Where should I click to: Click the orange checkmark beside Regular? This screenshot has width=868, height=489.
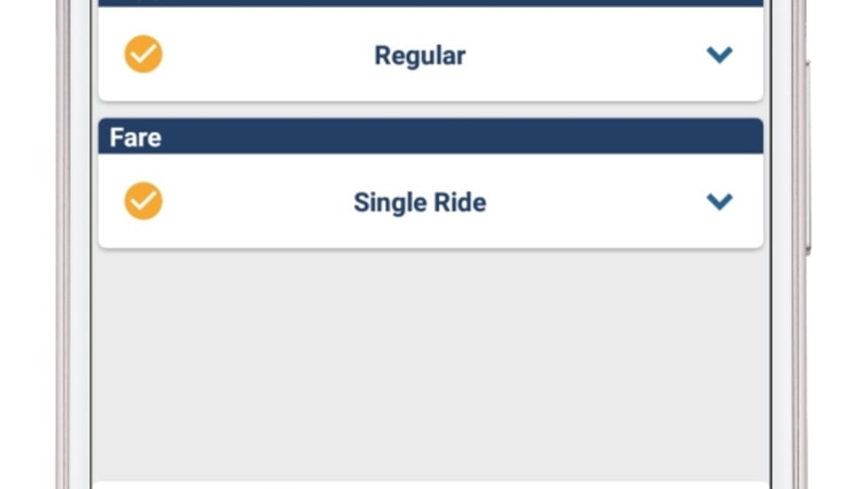click(143, 54)
